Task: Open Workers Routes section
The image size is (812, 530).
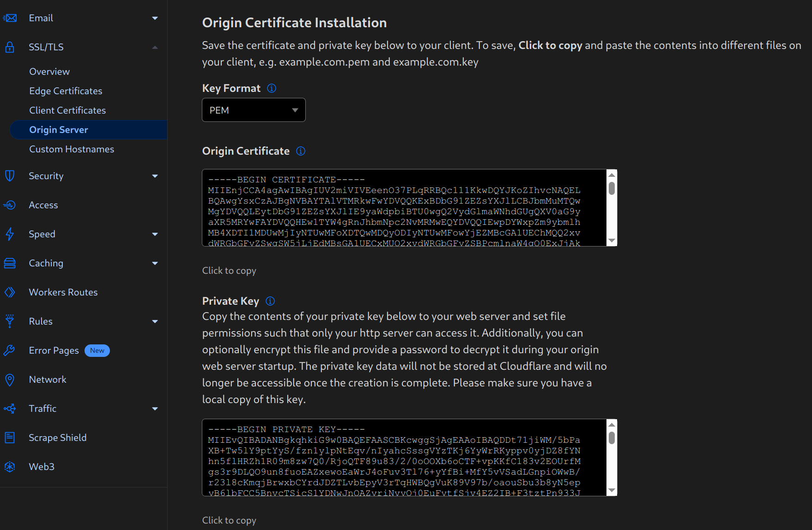Action: 63,292
